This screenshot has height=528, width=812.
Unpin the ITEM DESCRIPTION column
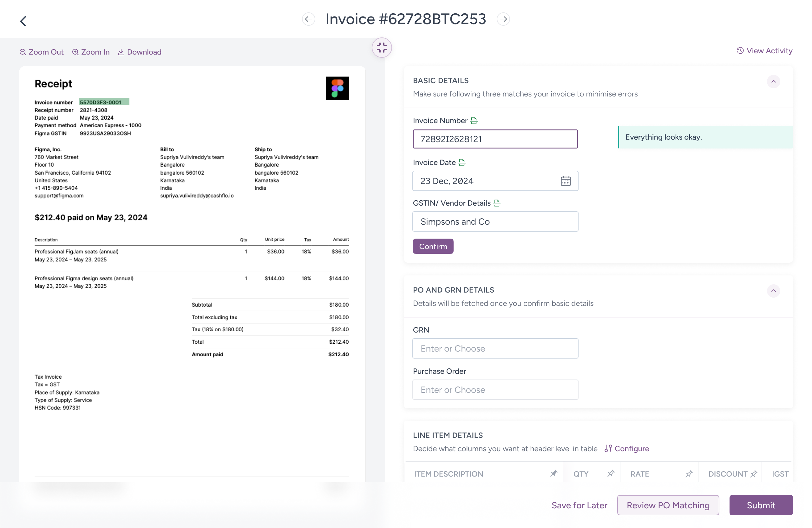coord(554,473)
